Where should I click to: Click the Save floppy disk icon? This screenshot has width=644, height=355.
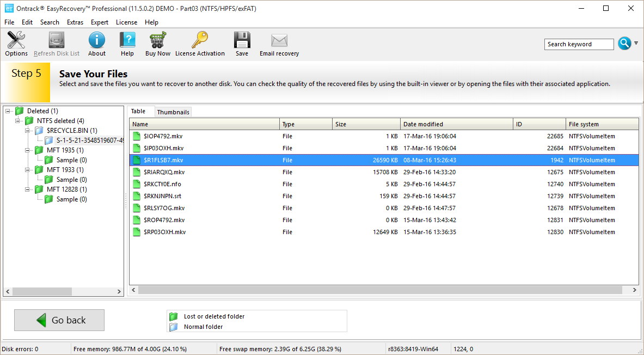[x=242, y=44]
